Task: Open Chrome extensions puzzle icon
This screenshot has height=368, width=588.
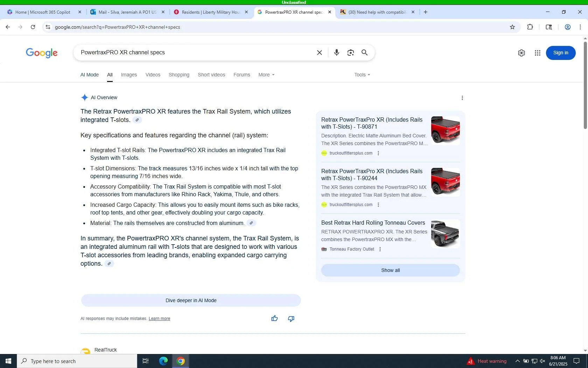Action: click(530, 27)
